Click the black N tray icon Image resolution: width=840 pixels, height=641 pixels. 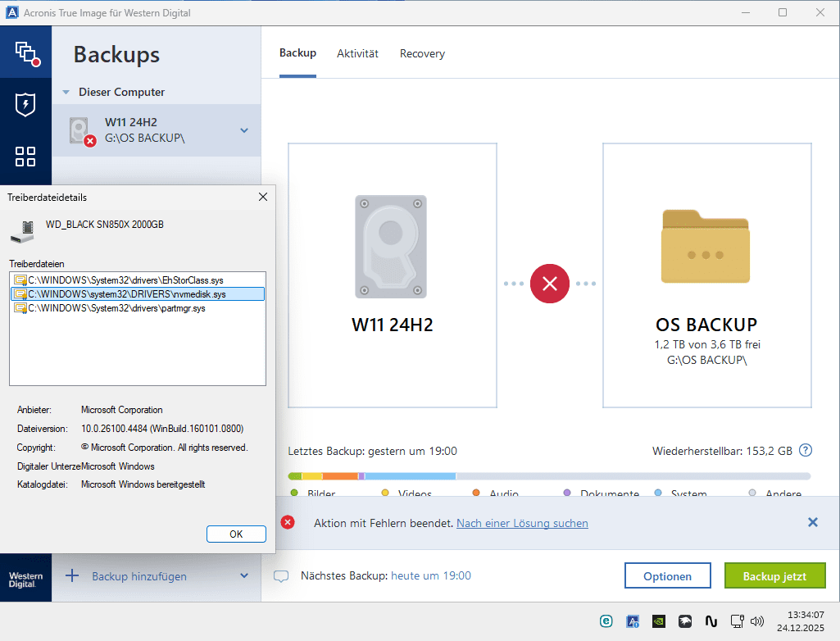[x=711, y=621]
